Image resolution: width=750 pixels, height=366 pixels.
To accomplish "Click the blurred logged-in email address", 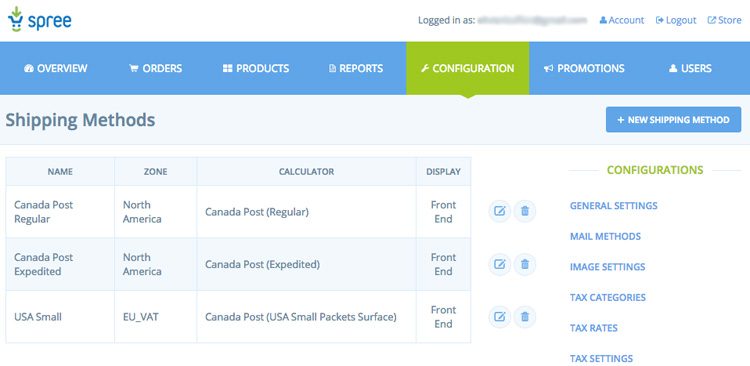I will tap(532, 20).
